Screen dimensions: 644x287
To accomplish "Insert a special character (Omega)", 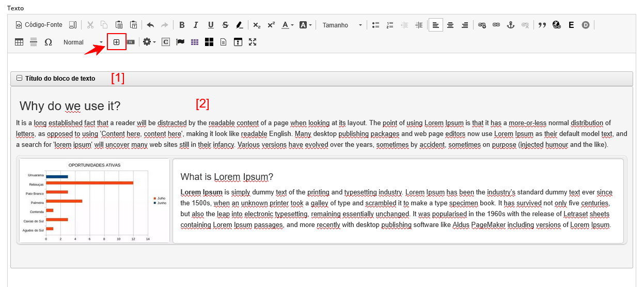I will click(48, 42).
